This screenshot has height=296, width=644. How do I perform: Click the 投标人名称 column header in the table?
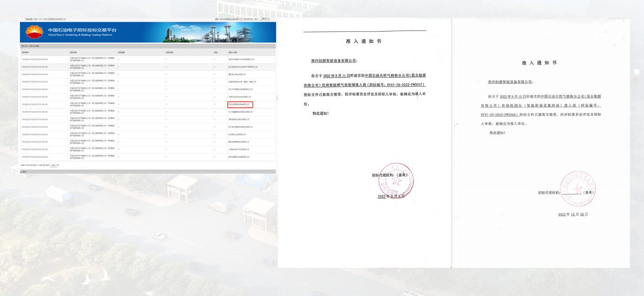click(233, 53)
